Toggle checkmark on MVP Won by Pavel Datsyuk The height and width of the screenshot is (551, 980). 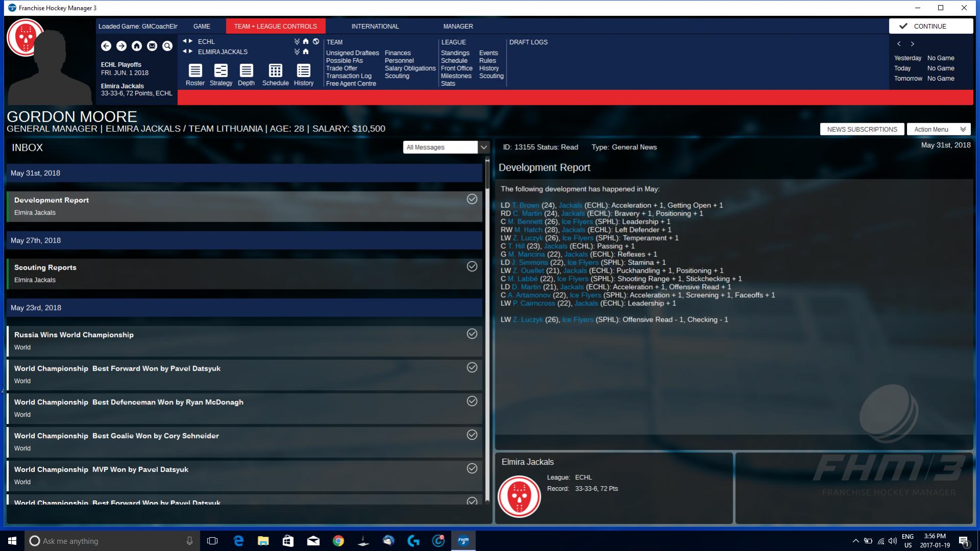[x=472, y=469]
